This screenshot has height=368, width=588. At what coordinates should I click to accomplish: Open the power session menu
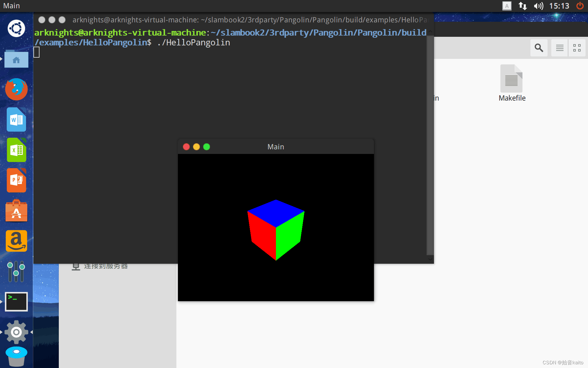tap(580, 6)
